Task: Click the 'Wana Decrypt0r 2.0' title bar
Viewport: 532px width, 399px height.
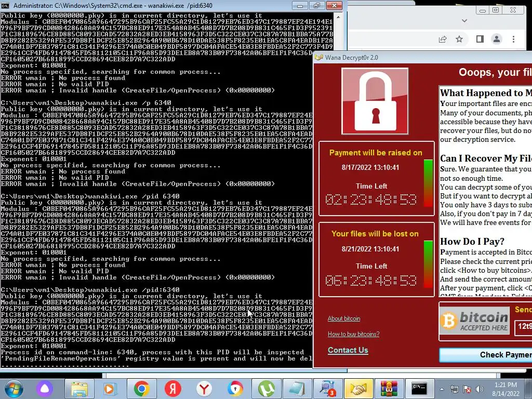Action: coord(423,57)
